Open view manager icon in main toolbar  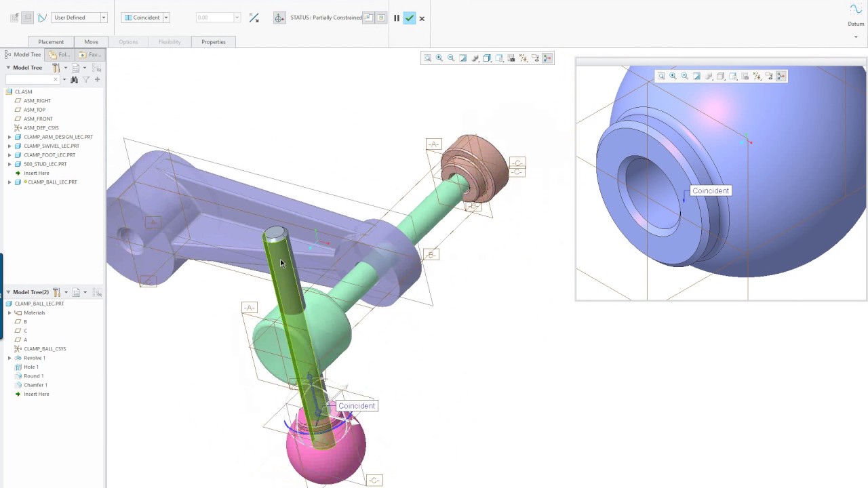[511, 58]
